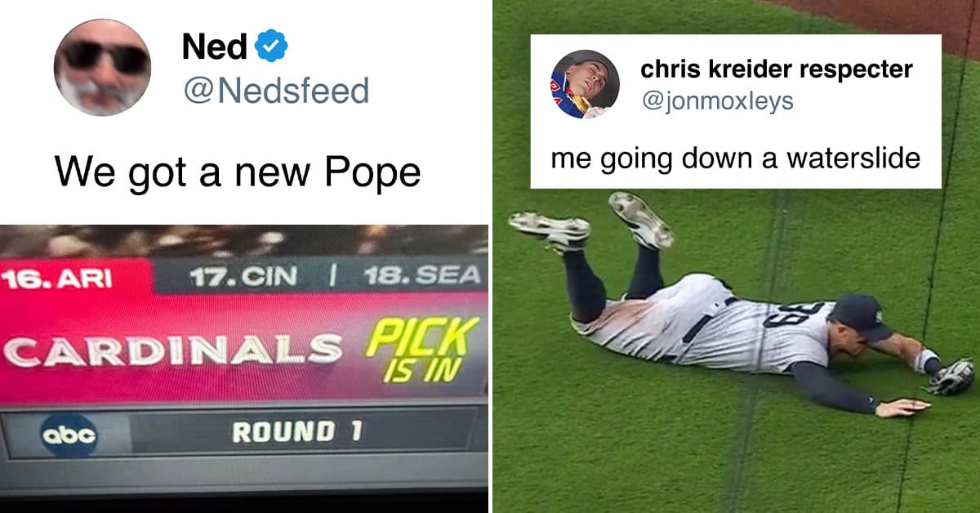Click the blue verified badge beside Ned
Image resolution: width=980 pixels, height=513 pixels.
[x=271, y=46]
